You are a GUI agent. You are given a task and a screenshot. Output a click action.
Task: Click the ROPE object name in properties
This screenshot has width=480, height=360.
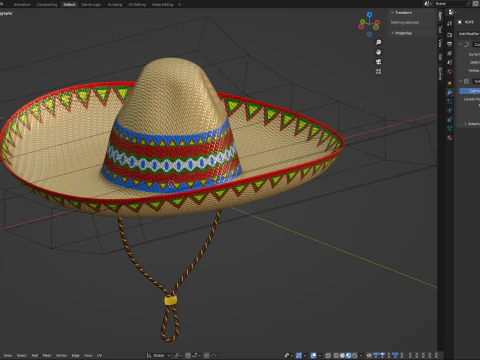(469, 22)
